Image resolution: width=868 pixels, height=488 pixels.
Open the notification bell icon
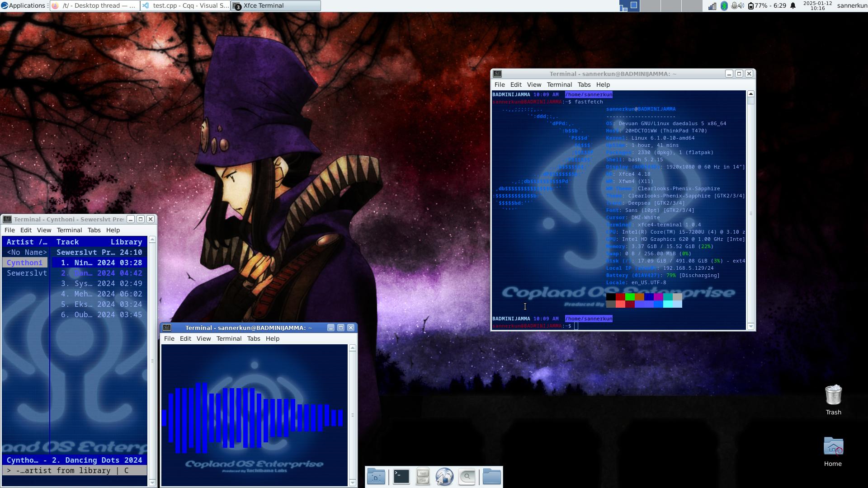pos(793,6)
